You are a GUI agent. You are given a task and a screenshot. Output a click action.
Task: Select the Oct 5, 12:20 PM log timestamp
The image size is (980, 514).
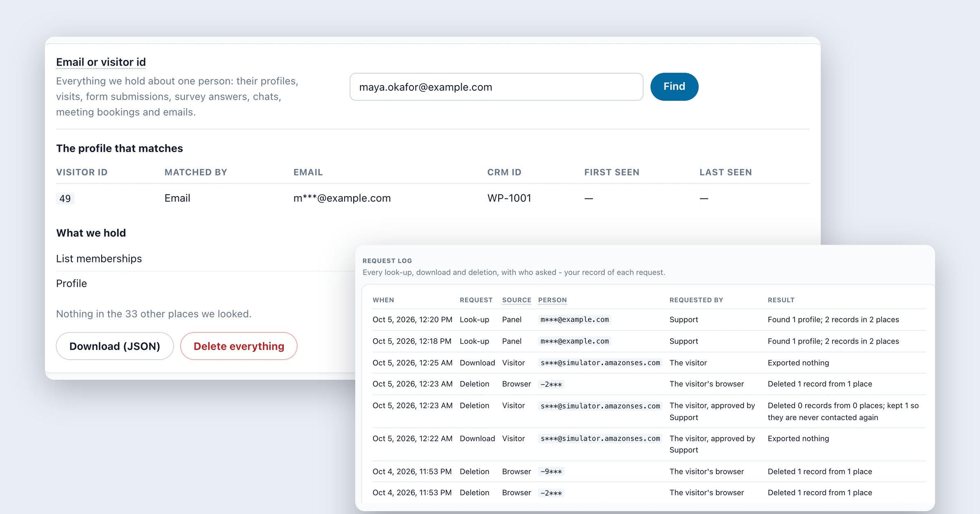coord(412,319)
